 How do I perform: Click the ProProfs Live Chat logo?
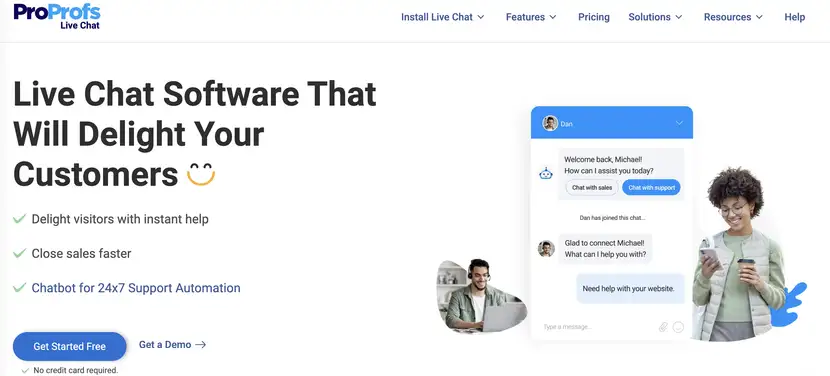tap(57, 16)
